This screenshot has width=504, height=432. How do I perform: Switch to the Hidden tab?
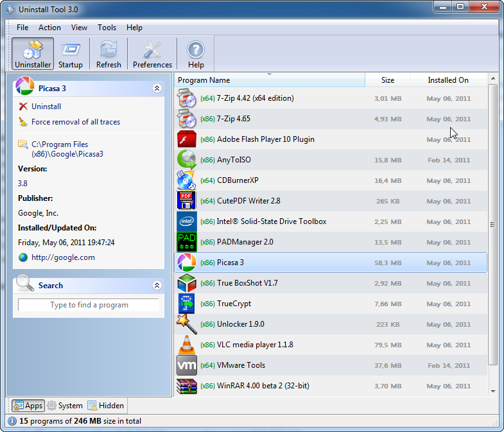pos(106,406)
